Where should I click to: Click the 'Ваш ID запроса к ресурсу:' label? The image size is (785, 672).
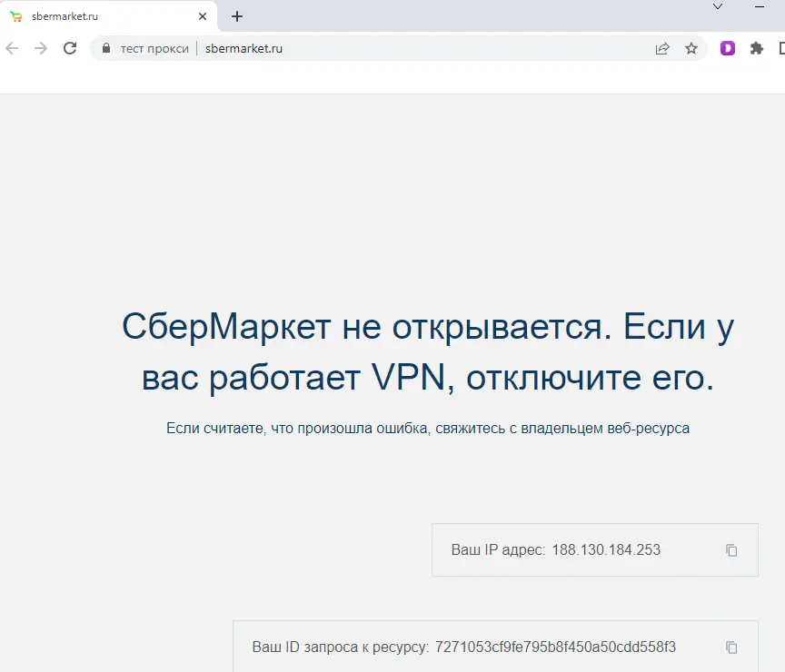[341, 647]
